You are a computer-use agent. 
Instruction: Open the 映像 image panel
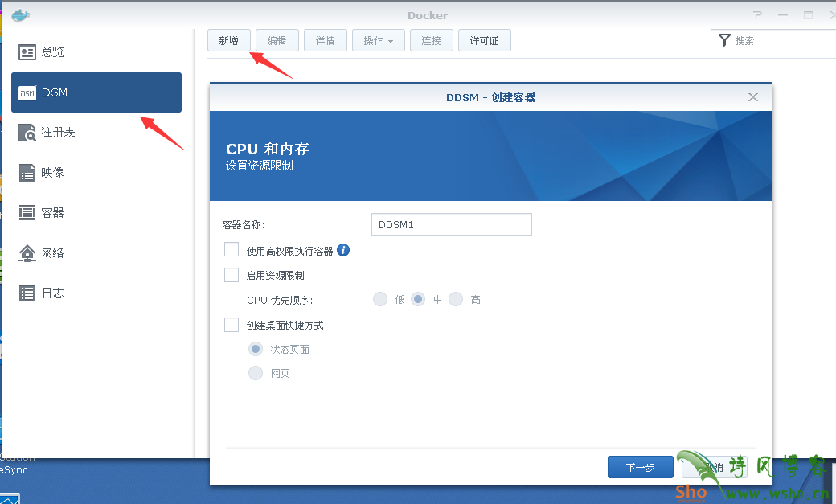click(x=51, y=172)
